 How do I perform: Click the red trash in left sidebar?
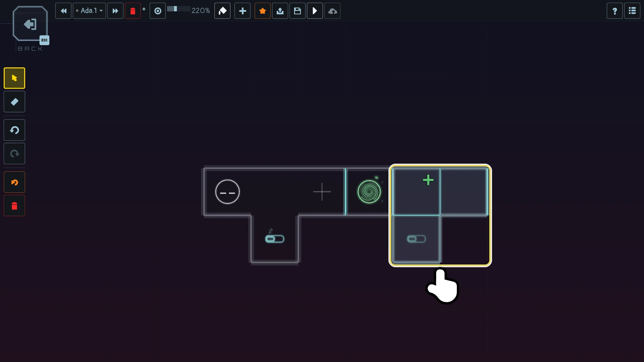pyautogui.click(x=14, y=206)
